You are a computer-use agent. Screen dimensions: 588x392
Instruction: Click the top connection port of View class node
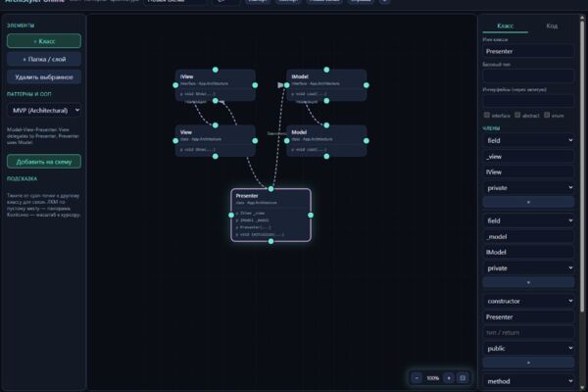pos(216,125)
